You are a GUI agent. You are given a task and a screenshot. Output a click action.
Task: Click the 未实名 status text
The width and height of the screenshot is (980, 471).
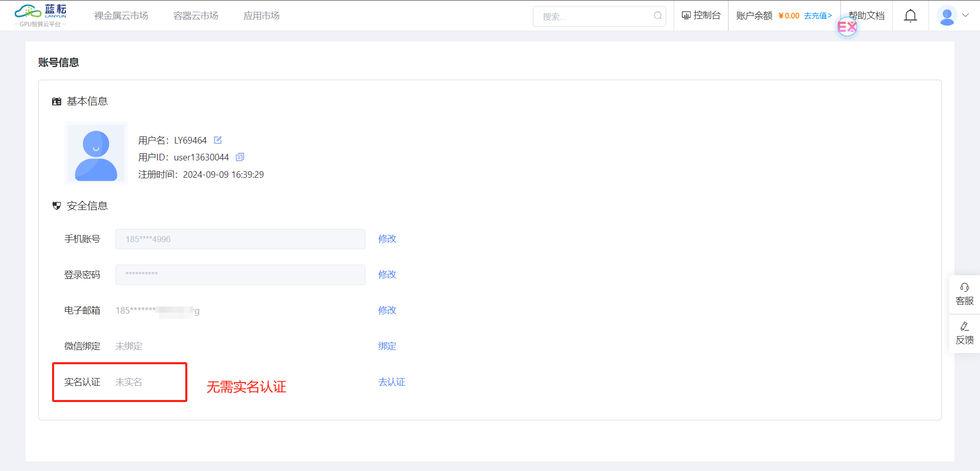[x=129, y=382]
